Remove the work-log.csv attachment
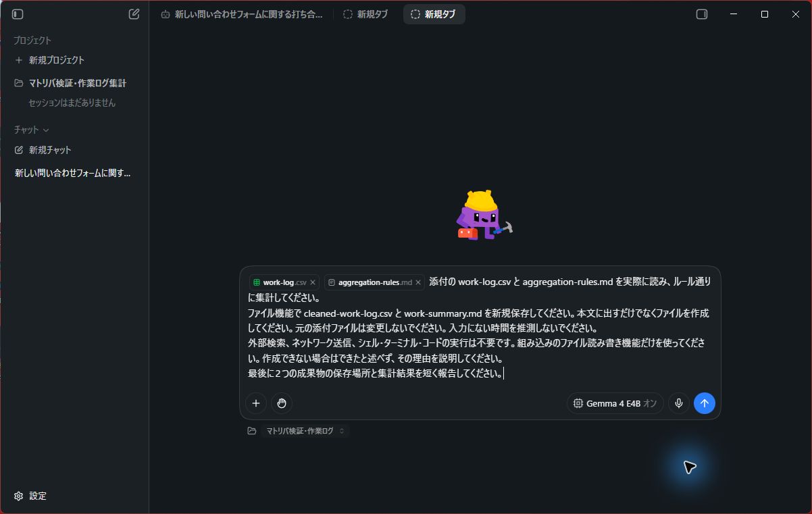The height and width of the screenshot is (514, 812). [313, 282]
